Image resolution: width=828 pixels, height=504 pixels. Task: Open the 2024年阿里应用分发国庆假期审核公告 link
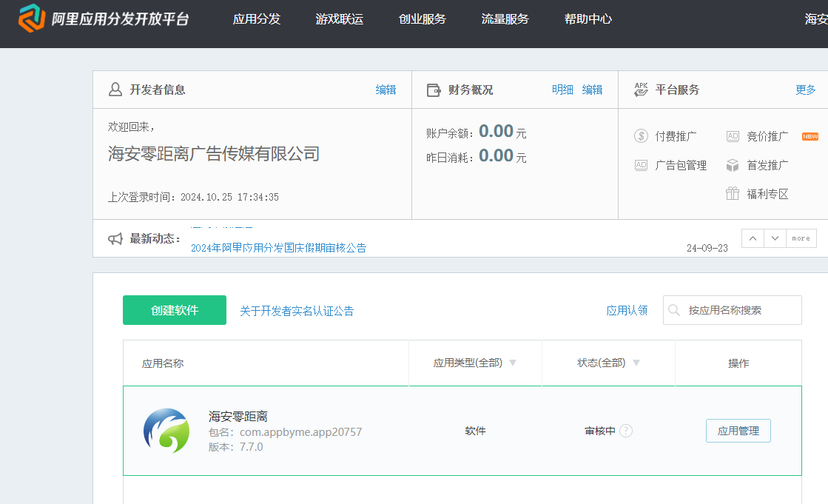tap(278, 248)
